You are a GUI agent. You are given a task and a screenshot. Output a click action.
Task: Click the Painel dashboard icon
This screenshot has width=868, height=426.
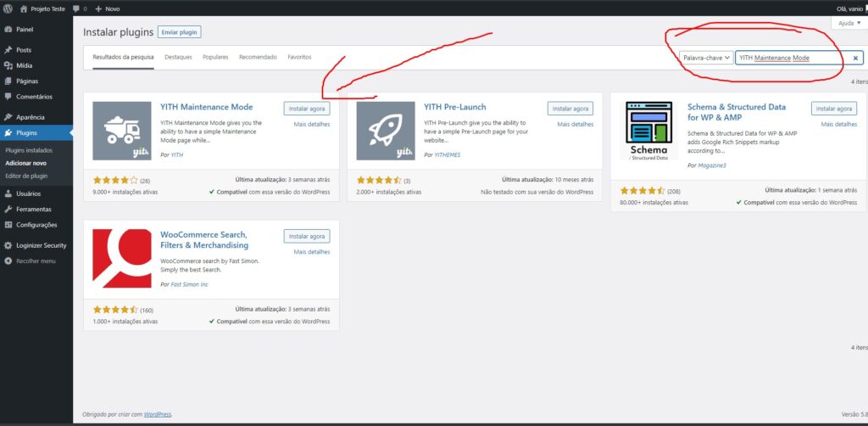[x=8, y=30]
